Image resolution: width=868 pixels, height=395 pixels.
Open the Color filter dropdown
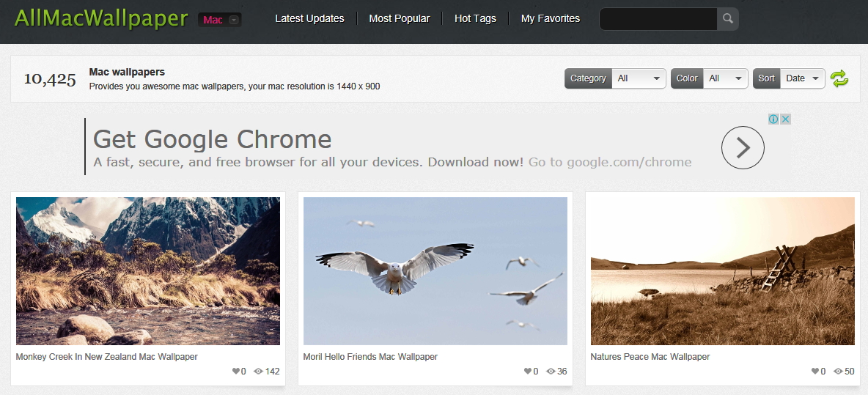(x=725, y=78)
